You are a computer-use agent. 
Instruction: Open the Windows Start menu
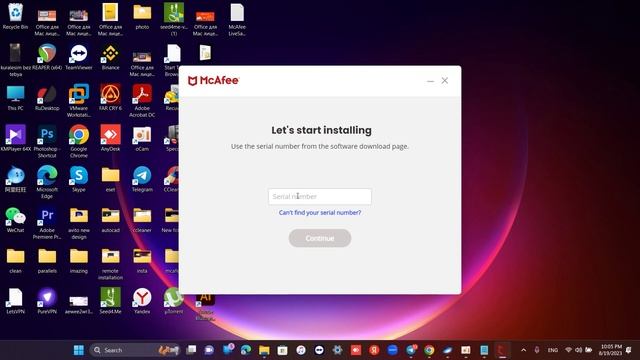point(79,350)
